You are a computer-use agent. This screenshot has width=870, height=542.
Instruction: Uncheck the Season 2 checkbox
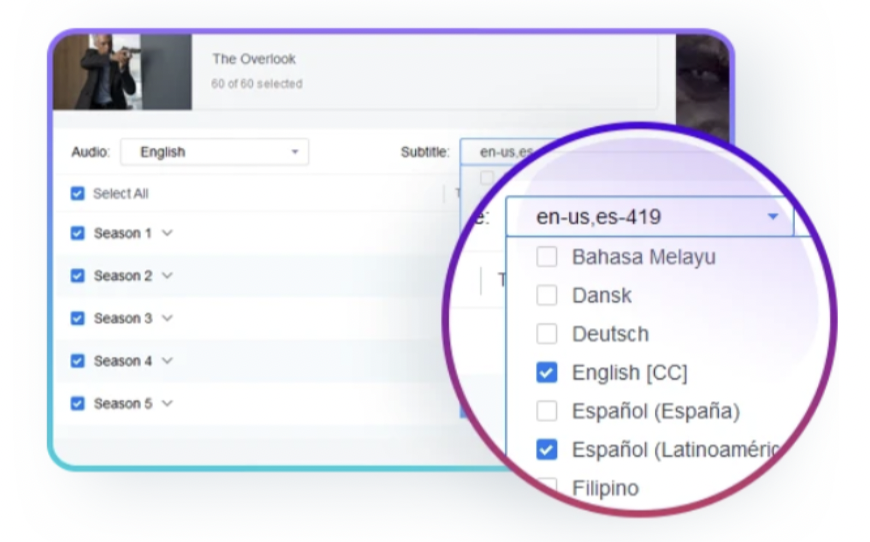[x=78, y=276]
